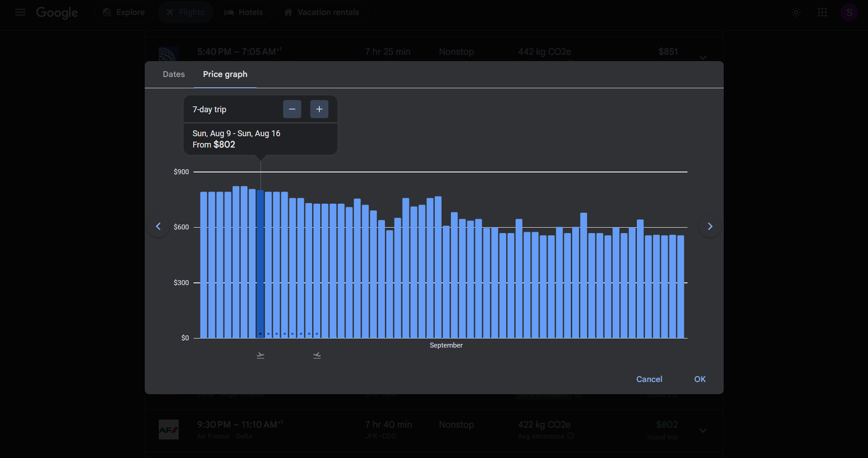Click the Sun, Aug 9 - Sun, Aug 16 tooltip text
The width and height of the screenshot is (868, 458).
pos(237,134)
